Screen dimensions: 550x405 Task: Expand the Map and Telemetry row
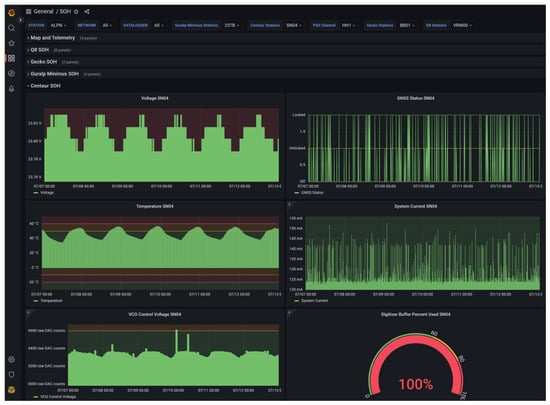53,38
